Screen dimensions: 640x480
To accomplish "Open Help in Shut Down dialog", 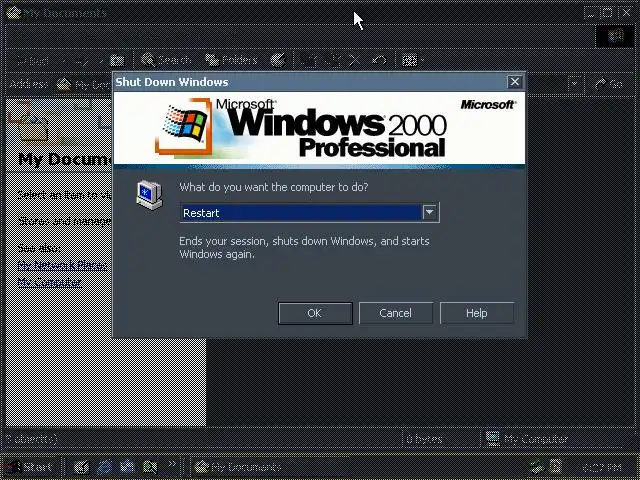I will pyautogui.click(x=477, y=313).
